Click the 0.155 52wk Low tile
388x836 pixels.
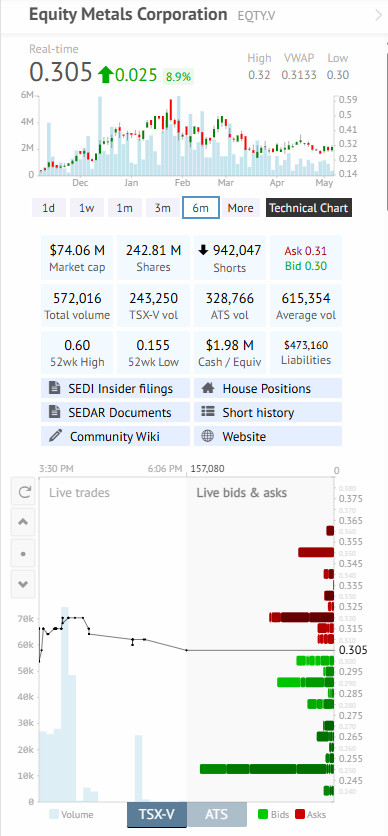[x=153, y=352]
